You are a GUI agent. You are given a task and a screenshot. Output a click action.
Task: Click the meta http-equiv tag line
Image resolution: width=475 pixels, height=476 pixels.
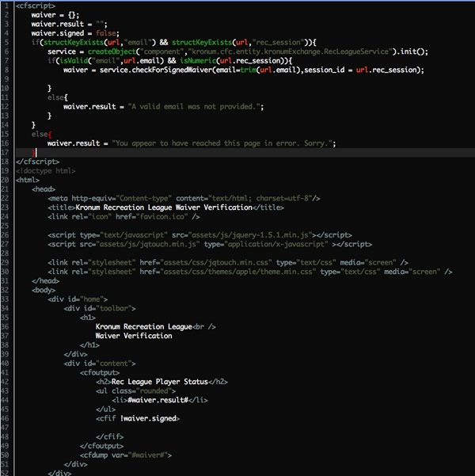[x=184, y=198]
